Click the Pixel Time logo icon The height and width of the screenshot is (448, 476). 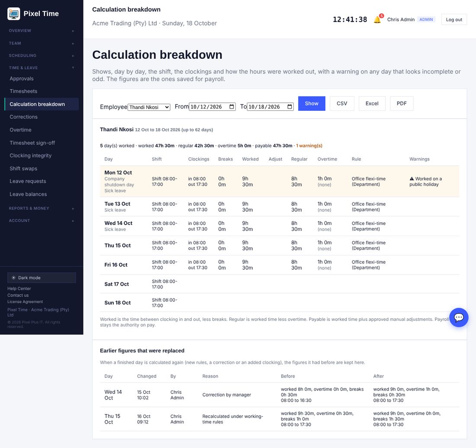click(x=14, y=14)
